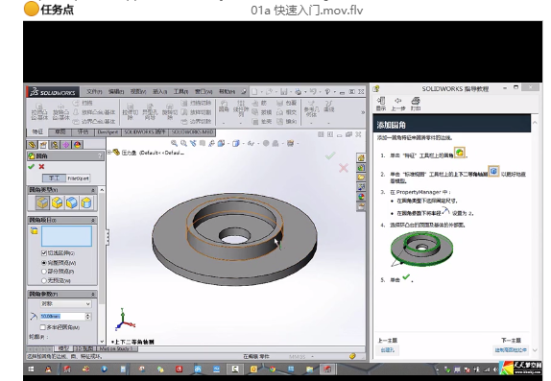Click the Print icon in tutorial panel

415,104
